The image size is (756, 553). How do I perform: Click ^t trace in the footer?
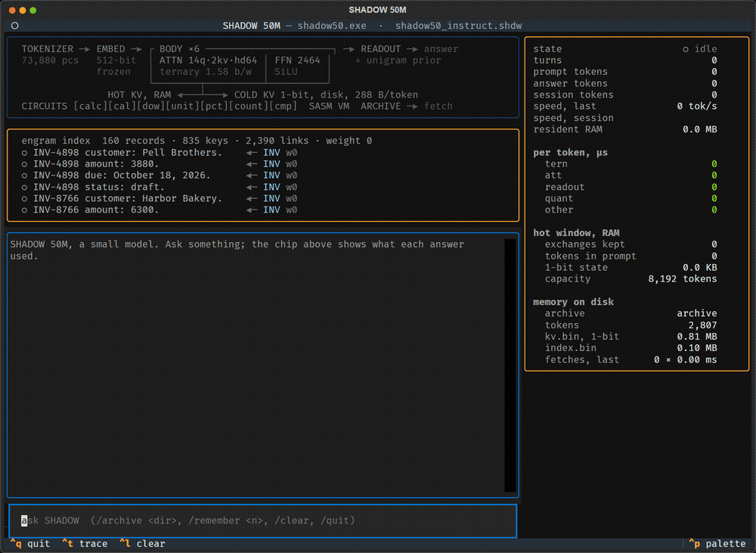tap(85, 544)
